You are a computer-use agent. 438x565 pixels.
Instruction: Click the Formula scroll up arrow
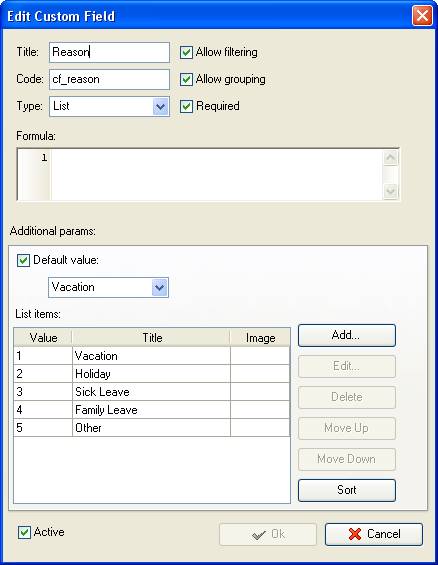[x=390, y=158]
